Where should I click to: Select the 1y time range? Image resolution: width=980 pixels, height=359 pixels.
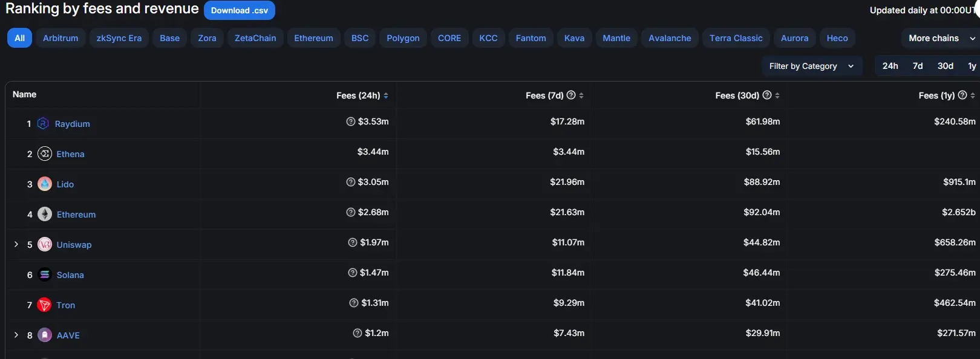[x=972, y=66]
